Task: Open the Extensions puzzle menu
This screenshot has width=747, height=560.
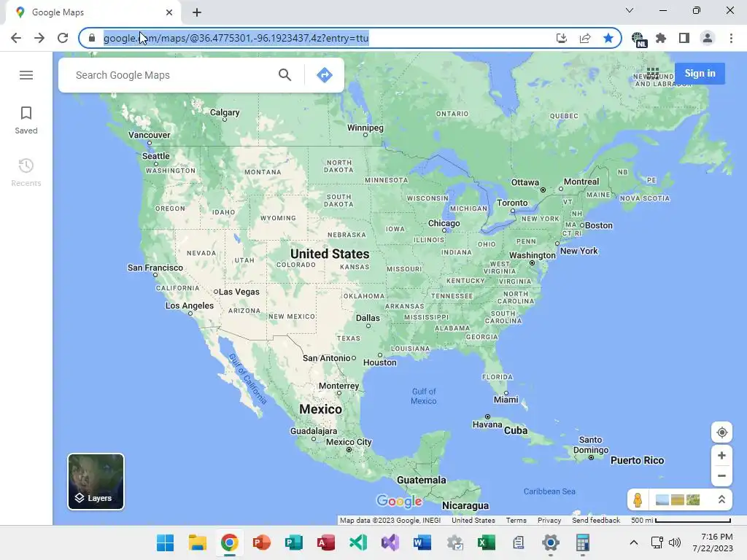Action: click(x=661, y=38)
